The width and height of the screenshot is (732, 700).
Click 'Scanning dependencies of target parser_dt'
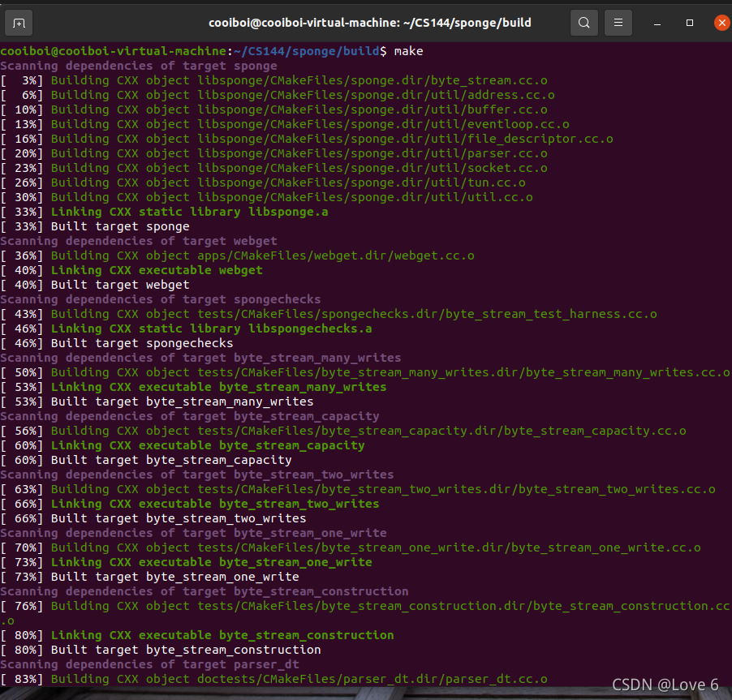149,664
